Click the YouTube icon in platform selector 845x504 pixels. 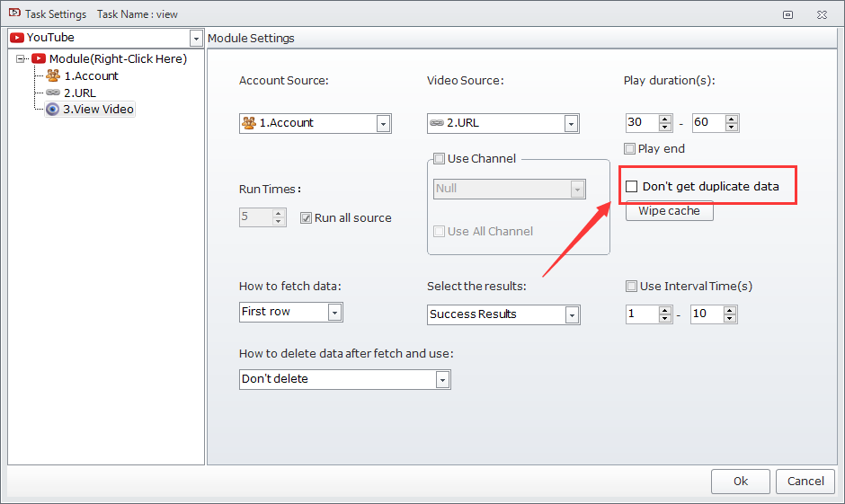[x=17, y=38]
